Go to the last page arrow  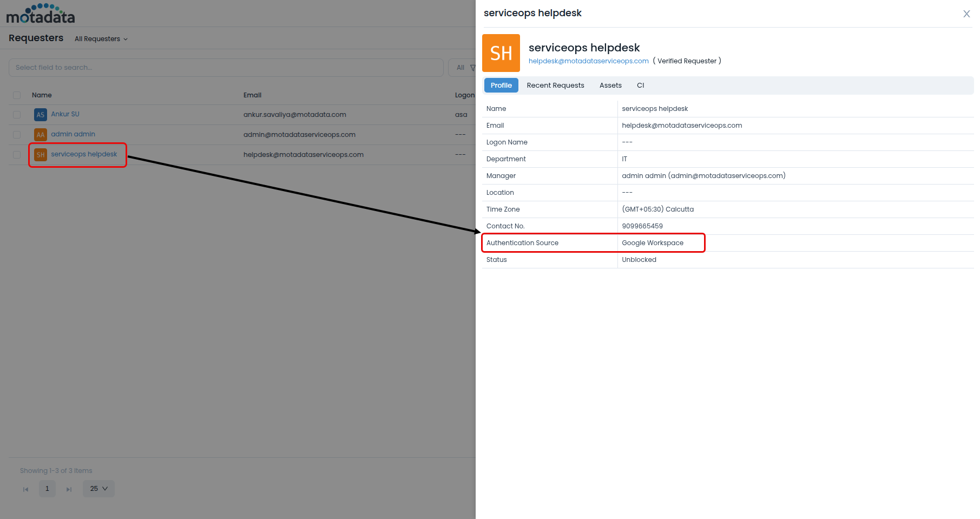(69, 489)
